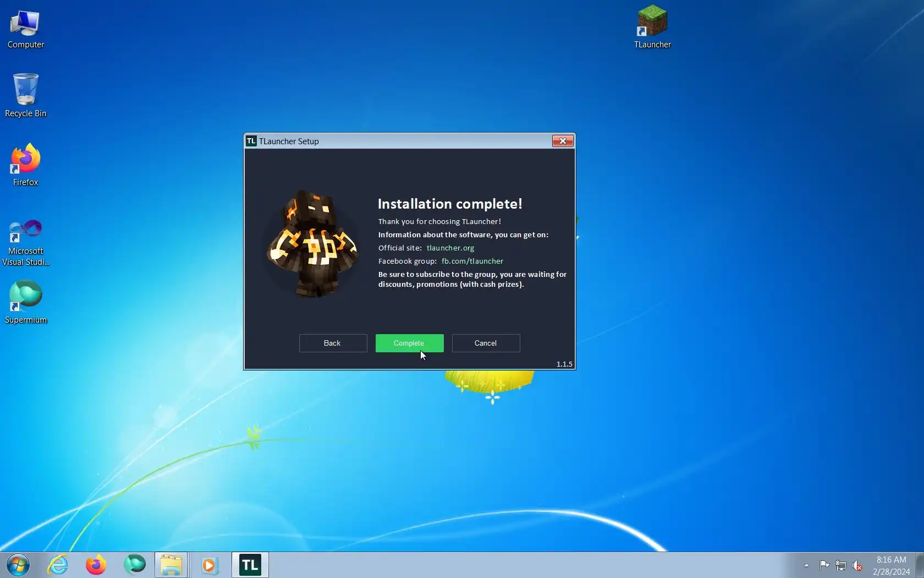The width and height of the screenshot is (924, 578).
Task: Click the "Be sure to subscribe" notice
Action: click(472, 280)
